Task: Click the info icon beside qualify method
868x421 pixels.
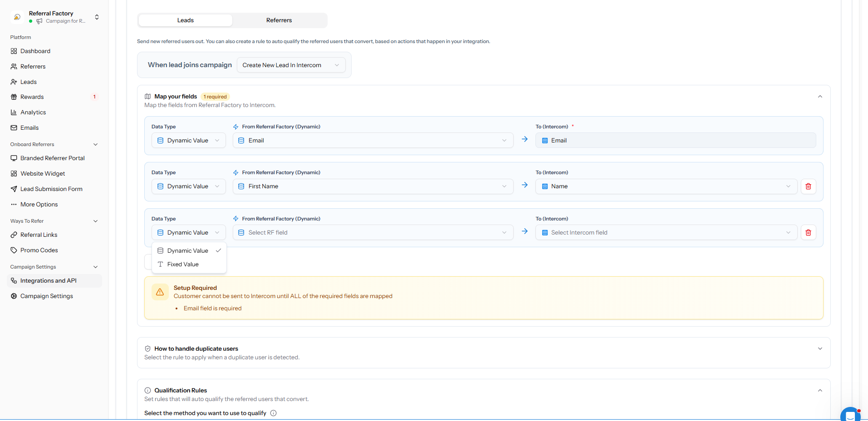Action: (x=273, y=413)
